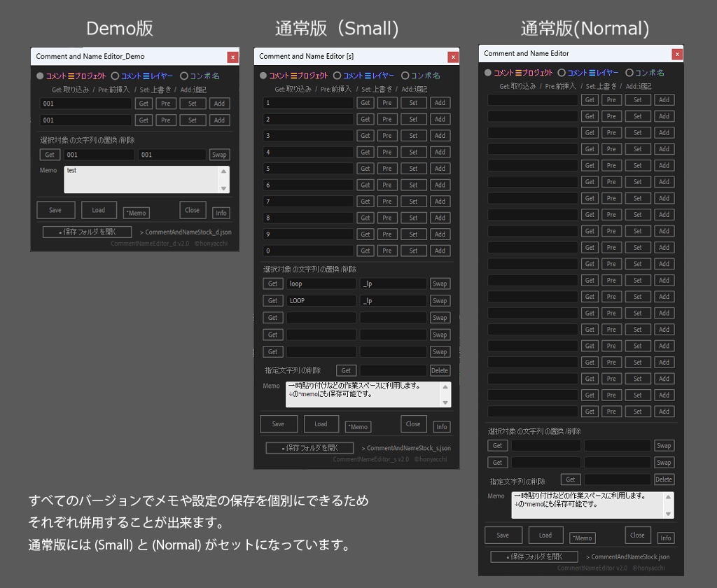Click Memo text area in Normal editor
This screenshot has width=717, height=588.
[588, 505]
